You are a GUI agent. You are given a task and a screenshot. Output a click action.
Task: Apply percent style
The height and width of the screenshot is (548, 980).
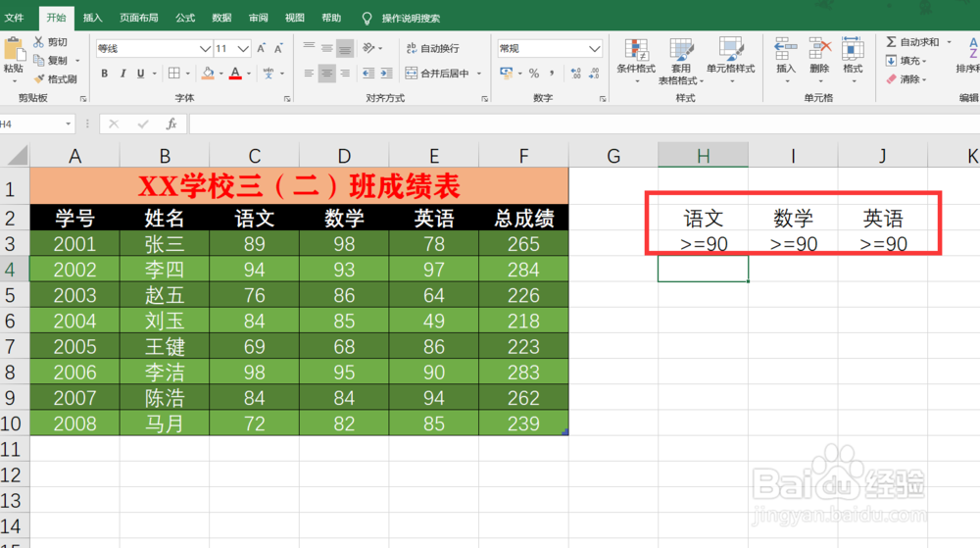point(534,74)
